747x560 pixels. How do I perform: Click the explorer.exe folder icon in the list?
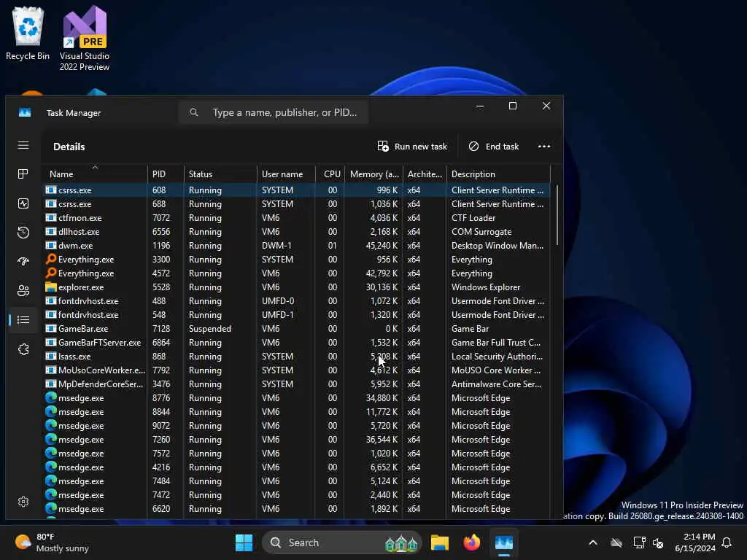(x=51, y=287)
